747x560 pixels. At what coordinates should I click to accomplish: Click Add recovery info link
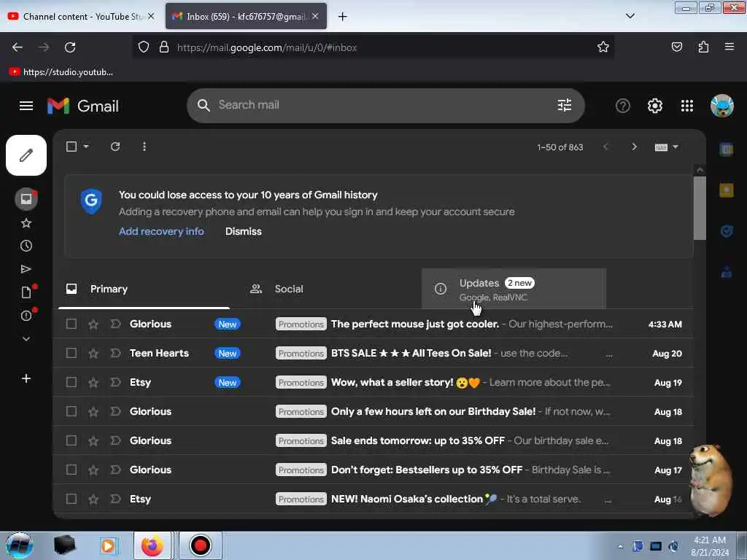click(x=161, y=231)
